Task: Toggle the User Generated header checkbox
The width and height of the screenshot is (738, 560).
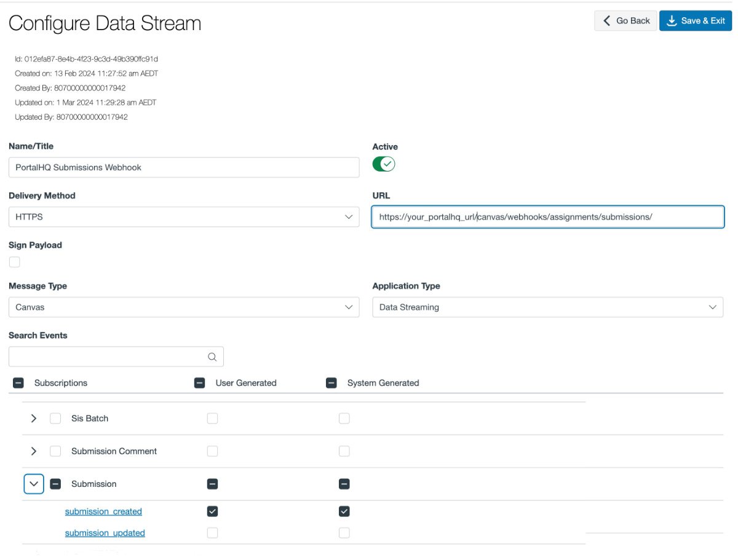Action: click(199, 383)
